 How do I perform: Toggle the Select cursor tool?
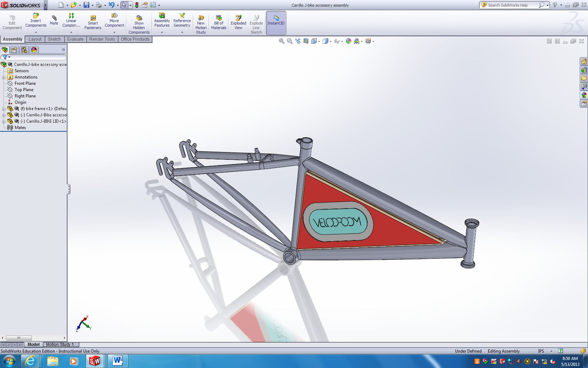pyautogui.click(x=124, y=5)
